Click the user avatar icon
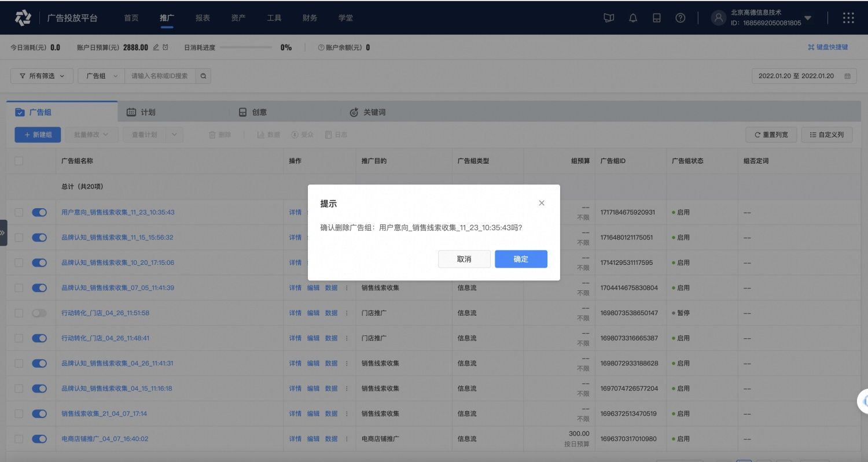 [718, 18]
